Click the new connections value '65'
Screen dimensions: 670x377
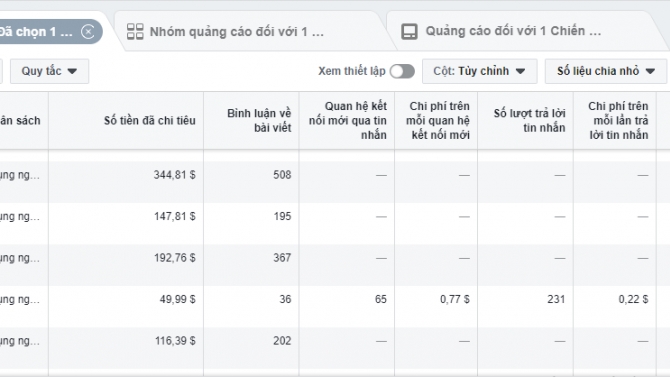click(x=381, y=299)
